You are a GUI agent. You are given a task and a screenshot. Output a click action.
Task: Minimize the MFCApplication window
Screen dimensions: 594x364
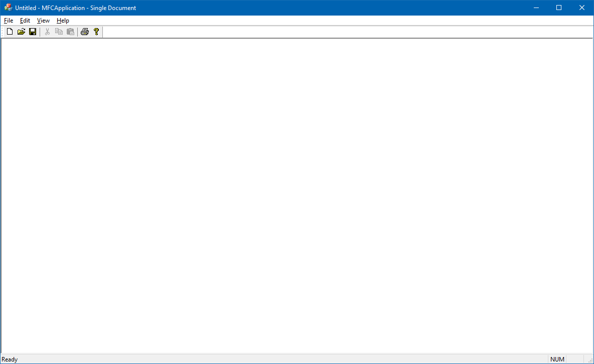tap(536, 8)
